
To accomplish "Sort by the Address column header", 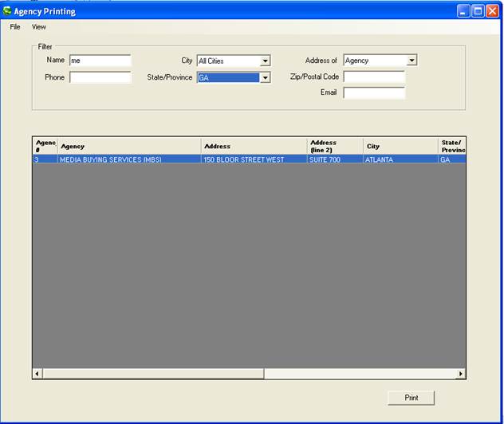I will (x=254, y=146).
